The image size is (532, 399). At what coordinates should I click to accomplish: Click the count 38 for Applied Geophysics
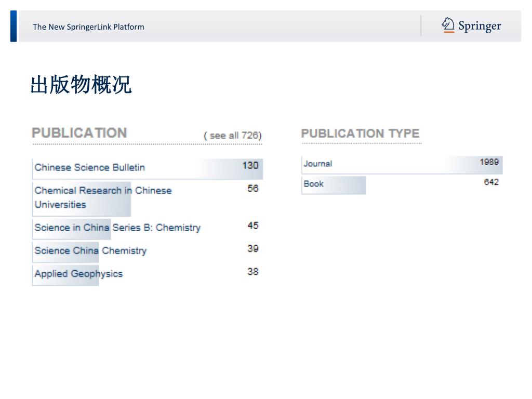click(253, 271)
